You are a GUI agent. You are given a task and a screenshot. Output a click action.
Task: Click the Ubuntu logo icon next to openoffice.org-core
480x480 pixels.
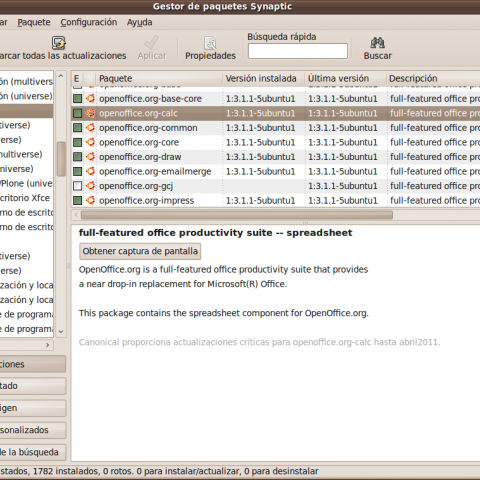coord(90,142)
